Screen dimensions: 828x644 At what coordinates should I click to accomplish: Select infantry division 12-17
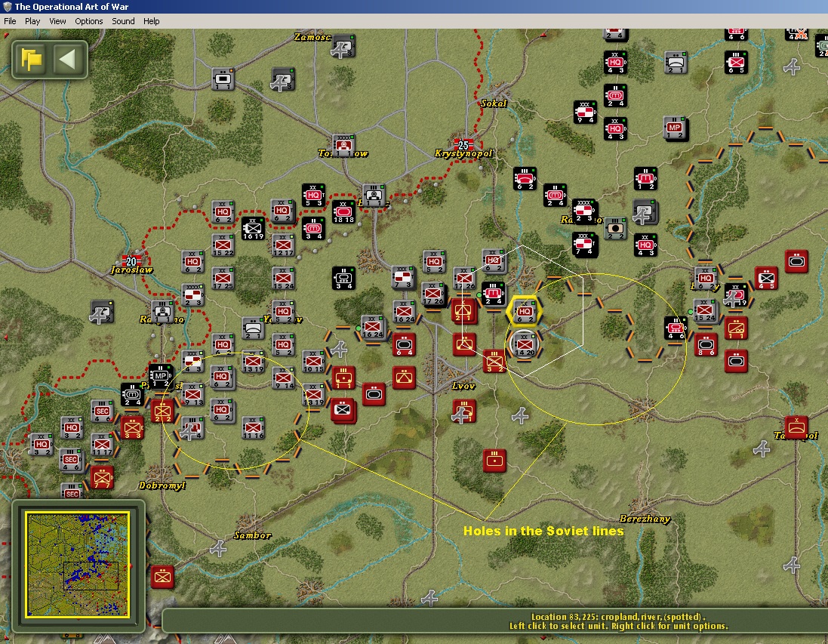(283, 245)
